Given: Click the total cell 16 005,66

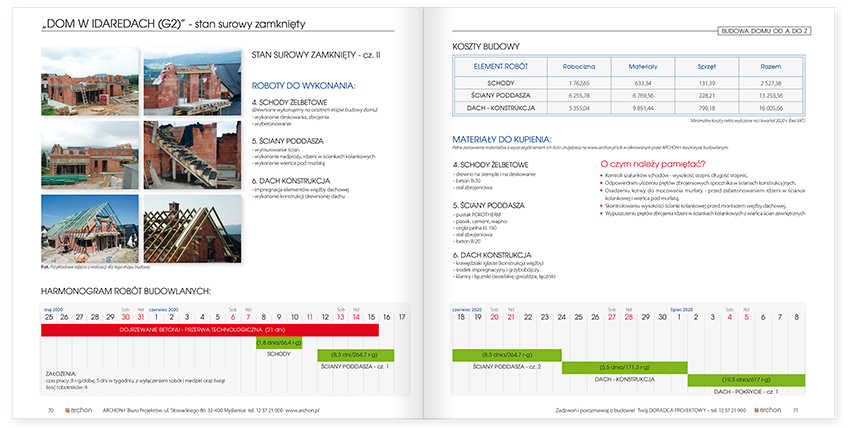Looking at the screenshot, I should click(771, 108).
